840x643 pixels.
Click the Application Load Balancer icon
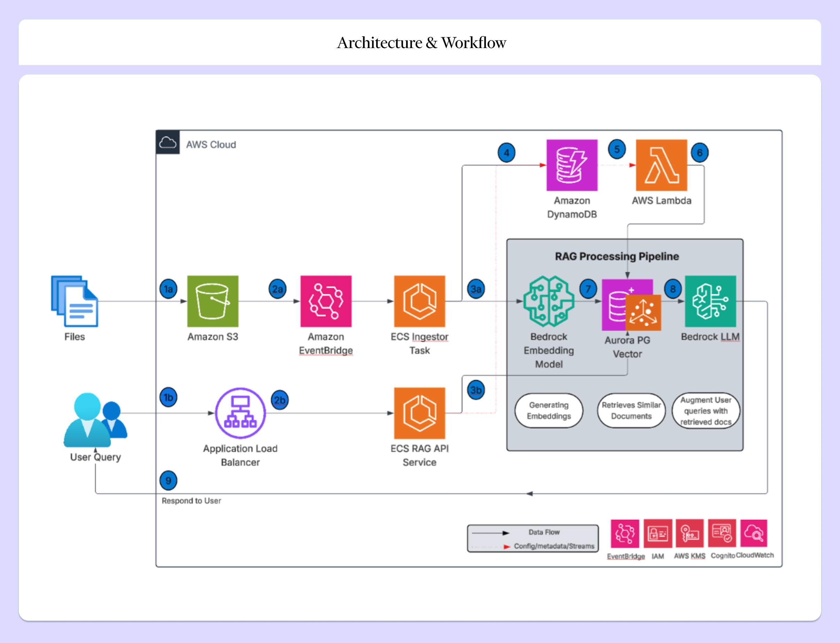click(240, 413)
